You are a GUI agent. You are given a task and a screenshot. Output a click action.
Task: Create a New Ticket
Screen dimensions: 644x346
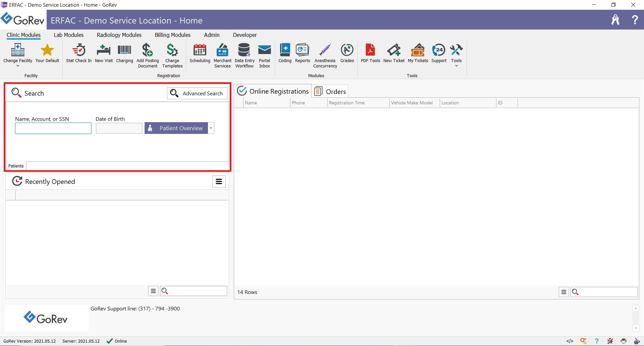tap(394, 53)
